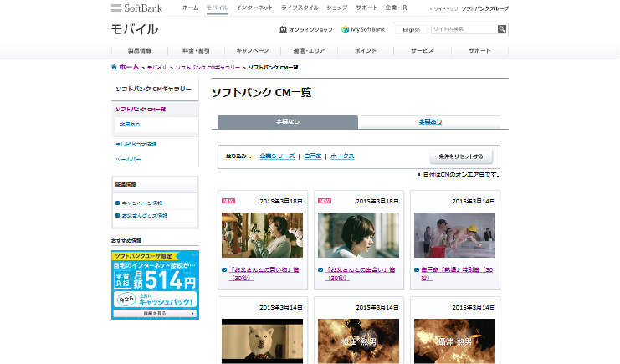The image size is (620, 364).
Task: Click the search magnifier icon
Action: pos(502,29)
